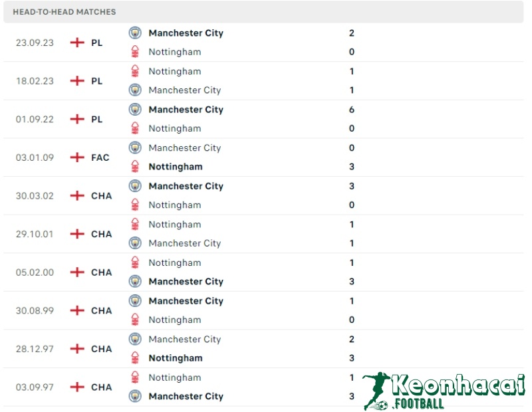This screenshot has height=412, width=532.
Task: Click the score 6 from the 01.09.22 match
Action: (351, 109)
